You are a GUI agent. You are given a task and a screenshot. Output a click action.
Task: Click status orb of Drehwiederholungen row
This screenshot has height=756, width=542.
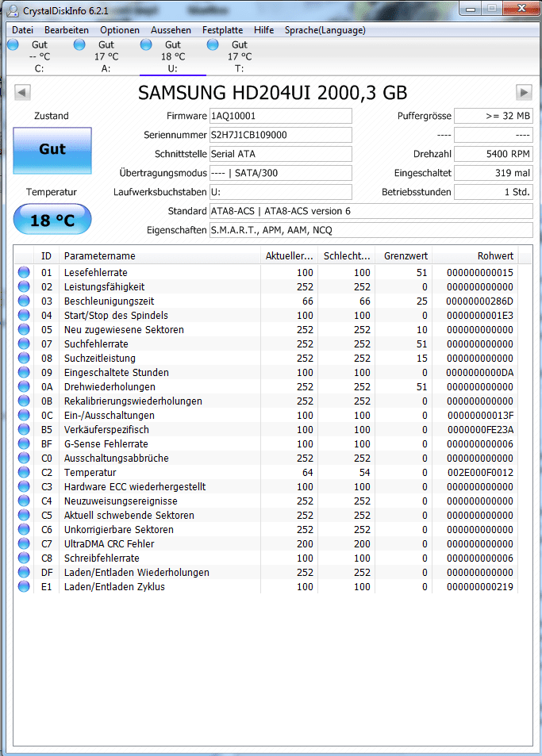[x=24, y=386]
